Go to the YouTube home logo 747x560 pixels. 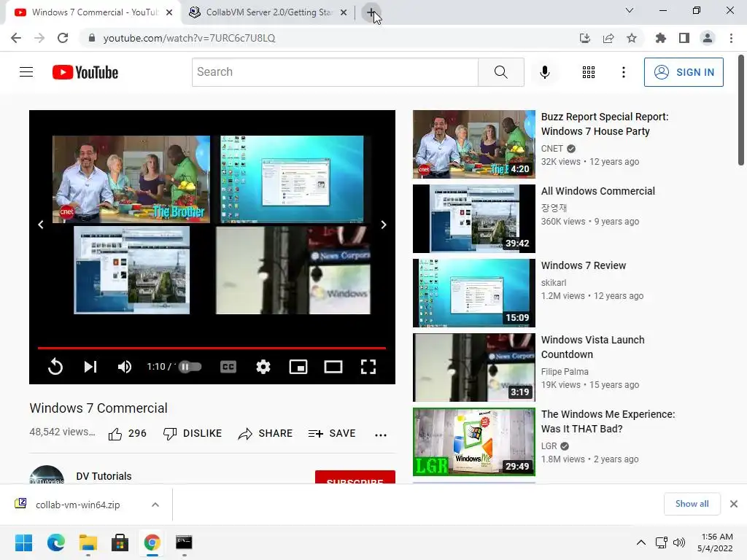click(x=85, y=72)
